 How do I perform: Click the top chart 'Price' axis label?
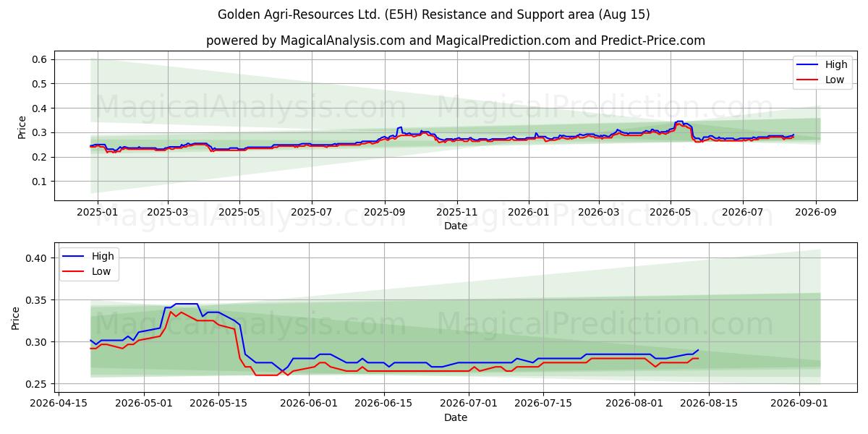coord(22,127)
